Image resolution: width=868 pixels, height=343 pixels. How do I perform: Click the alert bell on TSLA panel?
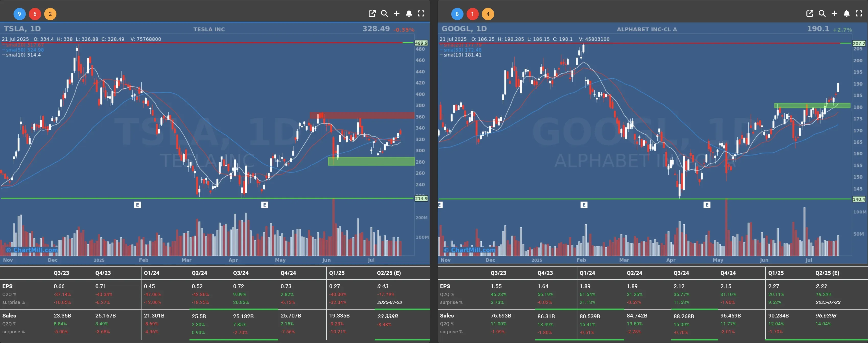tap(409, 14)
